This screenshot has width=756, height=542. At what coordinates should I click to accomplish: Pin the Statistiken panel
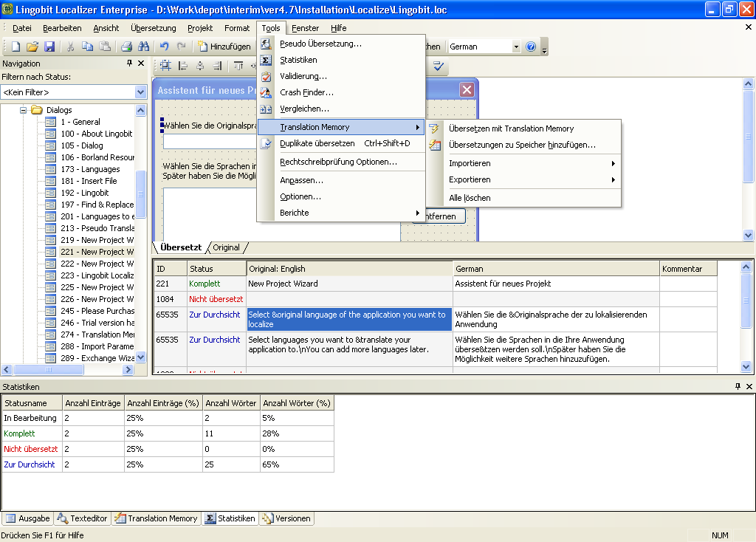(x=738, y=386)
